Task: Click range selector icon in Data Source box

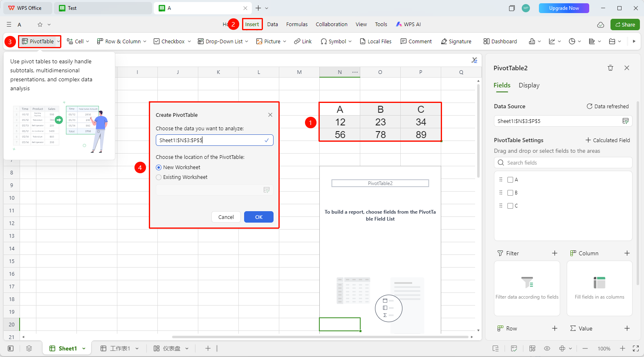Action: pos(625,121)
